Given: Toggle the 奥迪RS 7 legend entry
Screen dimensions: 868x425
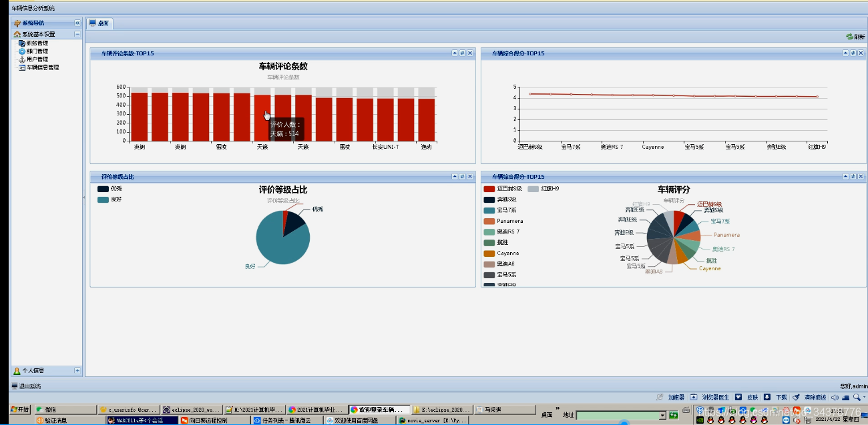Looking at the screenshot, I should pos(502,232).
